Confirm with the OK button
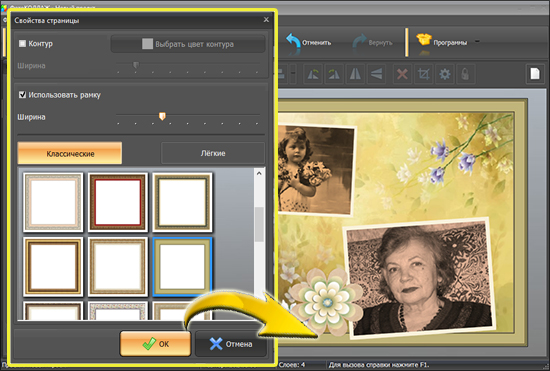The image size is (550, 371). (155, 344)
